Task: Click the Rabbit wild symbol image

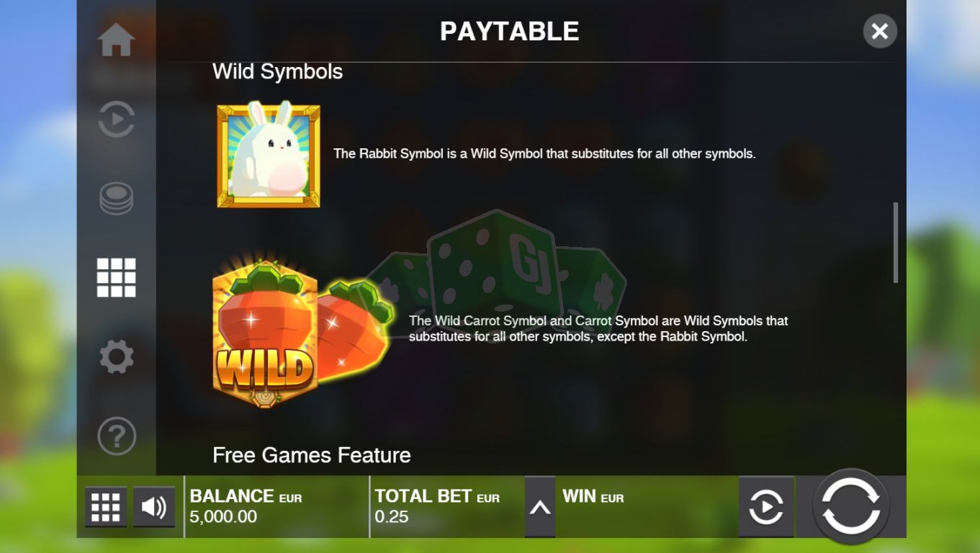Action: click(269, 155)
